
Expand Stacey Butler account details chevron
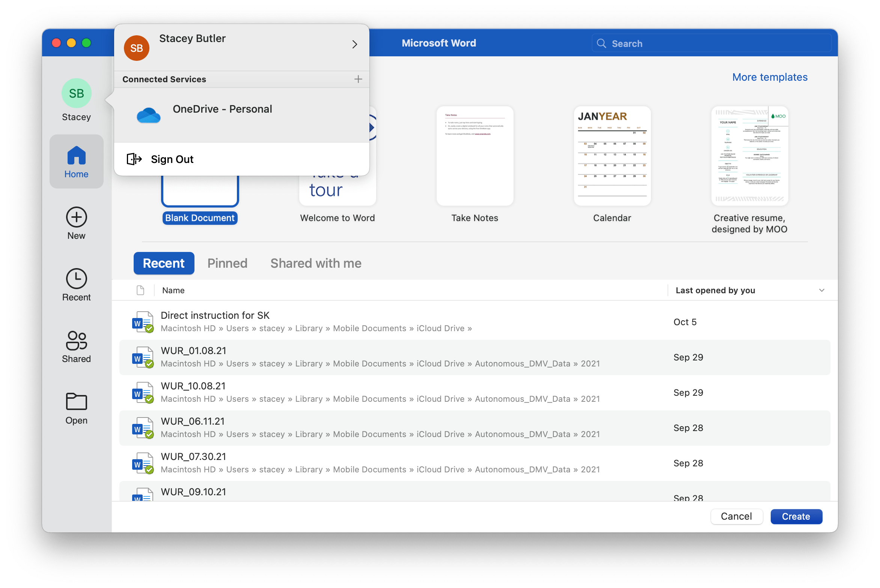(x=355, y=44)
